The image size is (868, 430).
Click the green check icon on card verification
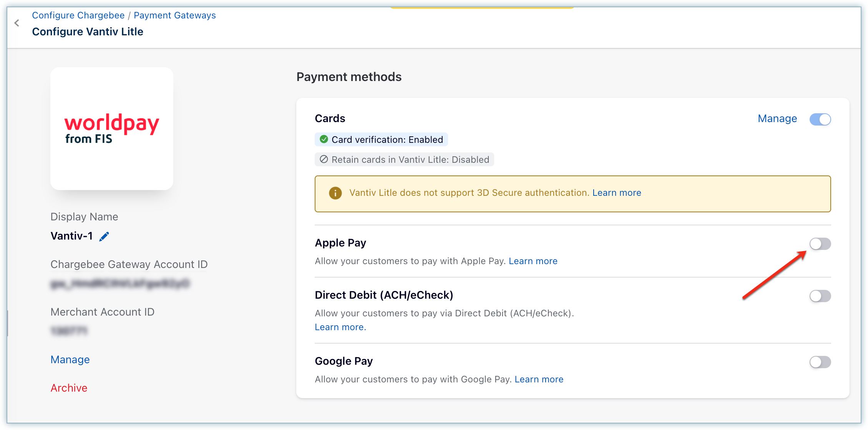[x=324, y=139]
